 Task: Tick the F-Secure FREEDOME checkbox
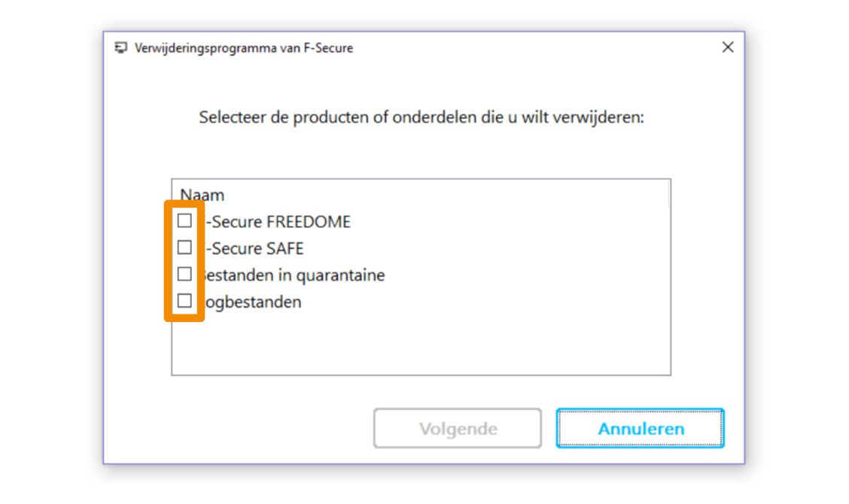[x=184, y=220]
